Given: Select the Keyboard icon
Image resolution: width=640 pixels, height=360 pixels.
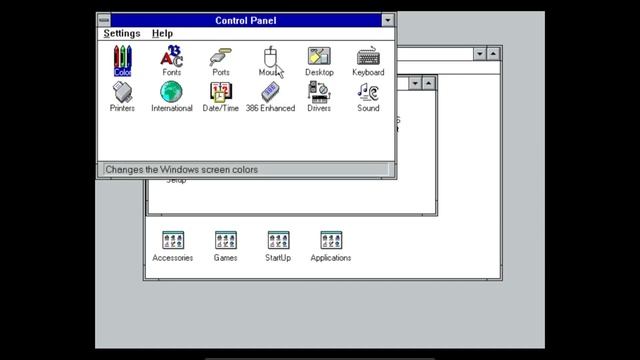Looking at the screenshot, I should 368,61.
